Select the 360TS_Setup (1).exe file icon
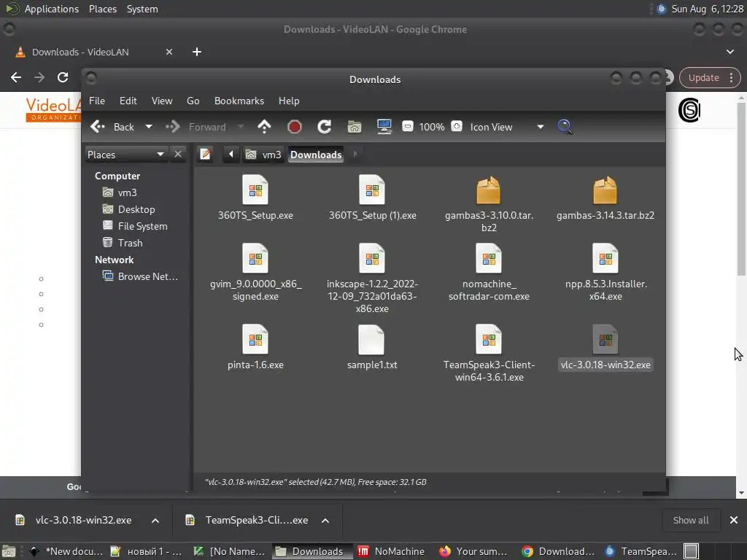The width and height of the screenshot is (747, 560). pyautogui.click(x=372, y=190)
